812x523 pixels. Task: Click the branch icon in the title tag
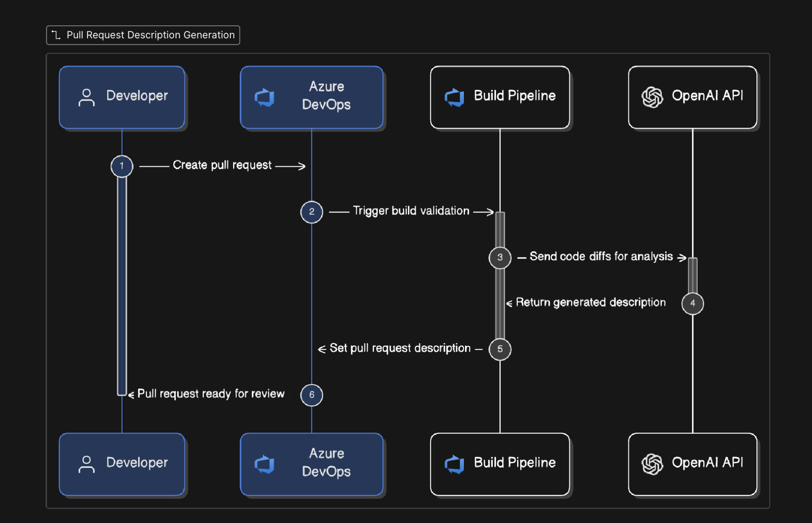56,35
